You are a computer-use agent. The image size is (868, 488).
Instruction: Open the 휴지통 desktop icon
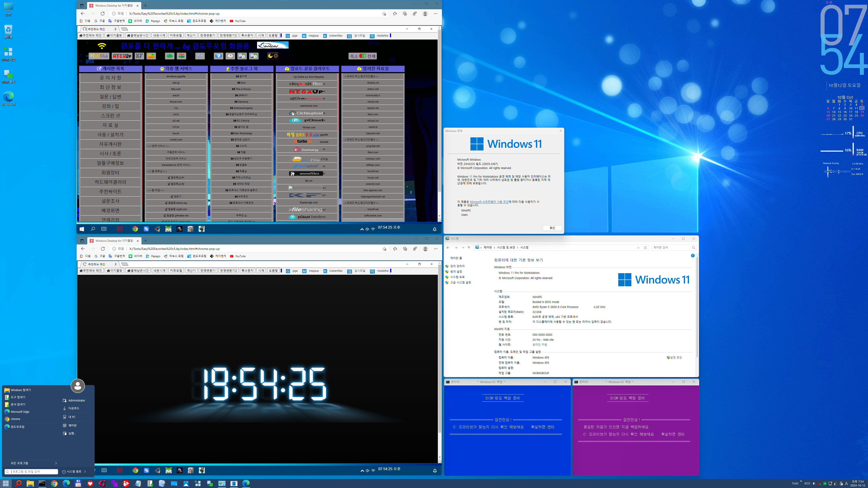8,32
